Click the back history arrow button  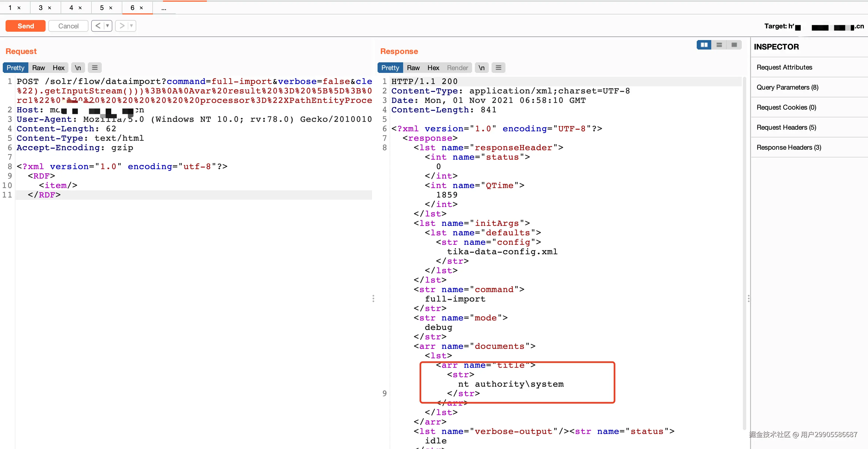[x=98, y=26]
